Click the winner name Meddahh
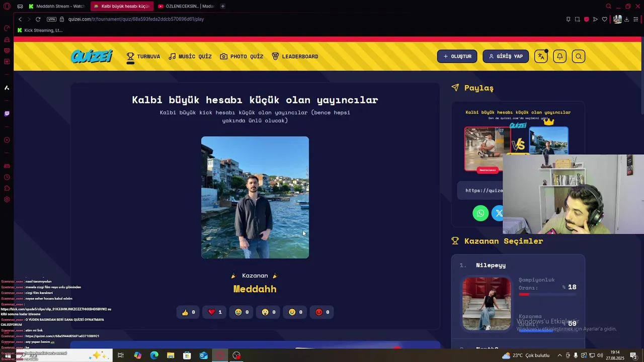This screenshot has height=362, width=644. [x=255, y=289]
